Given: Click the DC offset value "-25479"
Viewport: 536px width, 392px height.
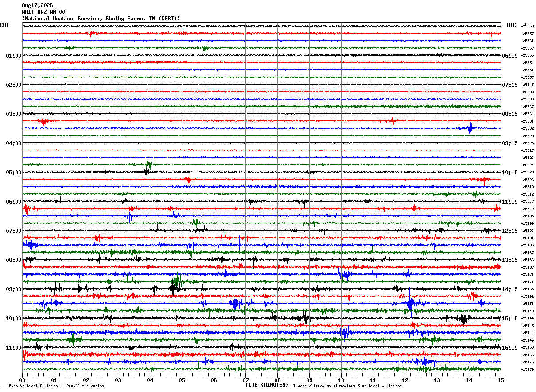Looking at the screenshot, I should click(527, 369).
